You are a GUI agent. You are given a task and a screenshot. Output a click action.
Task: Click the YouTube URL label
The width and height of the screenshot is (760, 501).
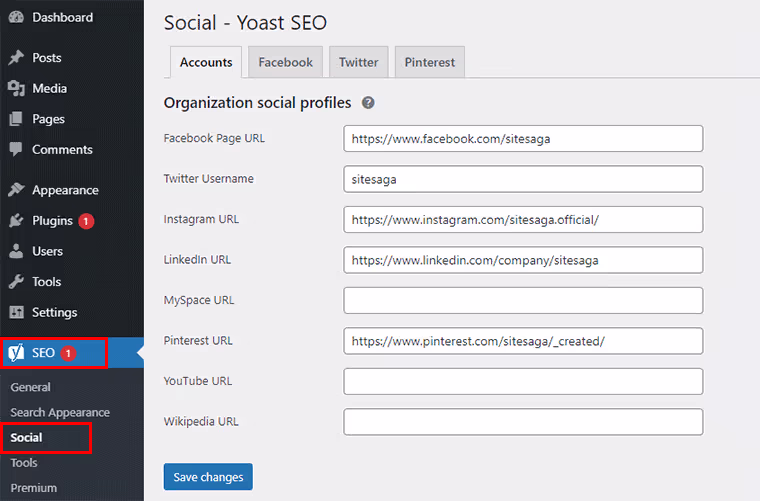198,381
